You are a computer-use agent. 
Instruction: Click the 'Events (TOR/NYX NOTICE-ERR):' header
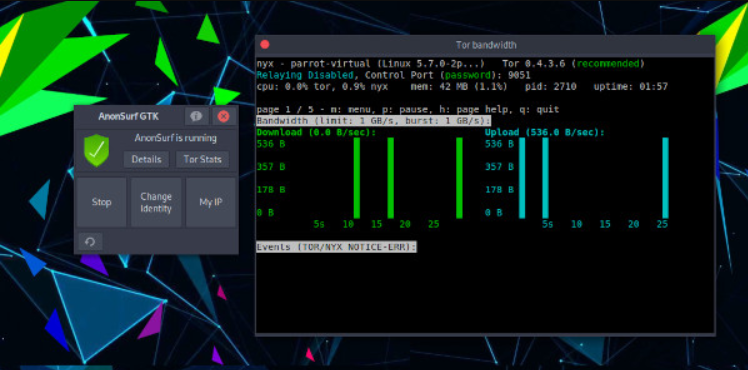[x=336, y=247]
